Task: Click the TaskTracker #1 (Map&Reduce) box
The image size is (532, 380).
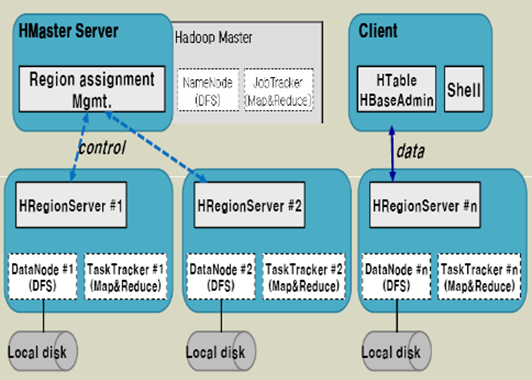Action: (126, 277)
